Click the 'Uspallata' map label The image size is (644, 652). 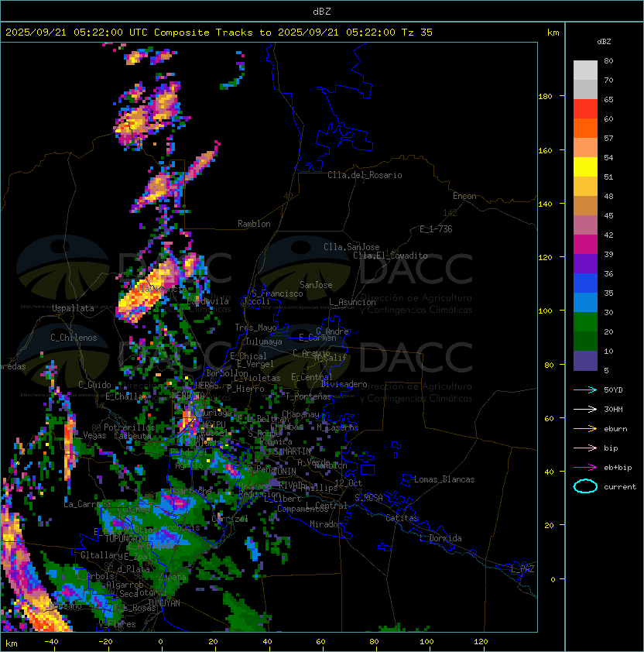[73, 308]
